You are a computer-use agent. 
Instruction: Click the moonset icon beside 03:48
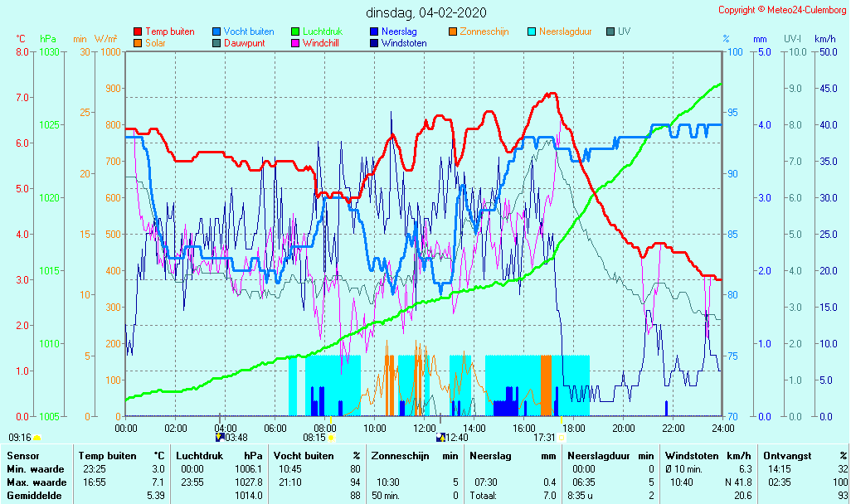coord(219,437)
